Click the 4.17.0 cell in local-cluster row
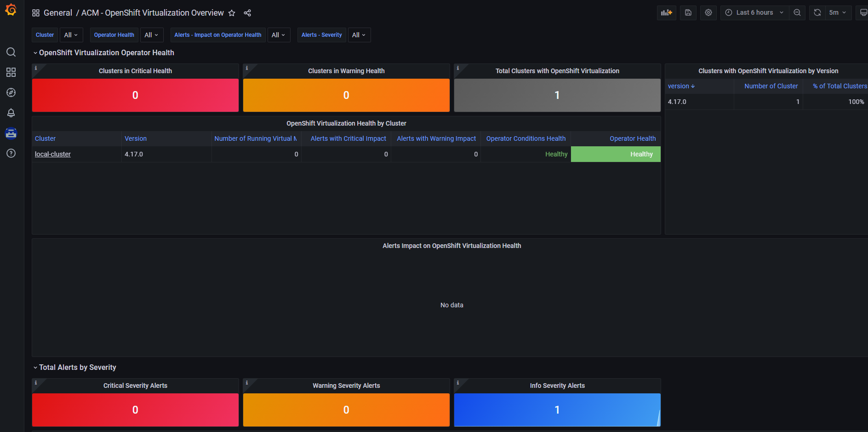 tap(166, 154)
